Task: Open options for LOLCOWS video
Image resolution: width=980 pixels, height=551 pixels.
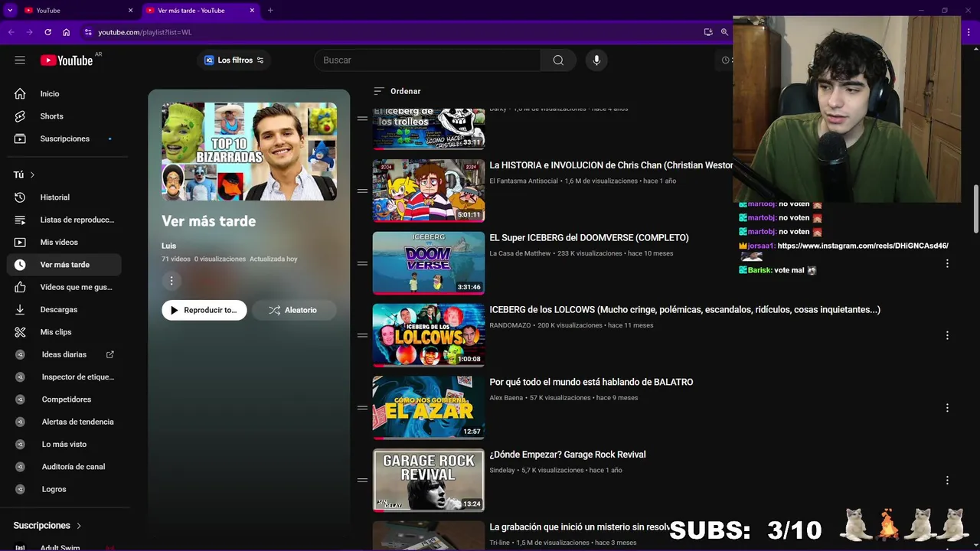Action: tap(947, 335)
